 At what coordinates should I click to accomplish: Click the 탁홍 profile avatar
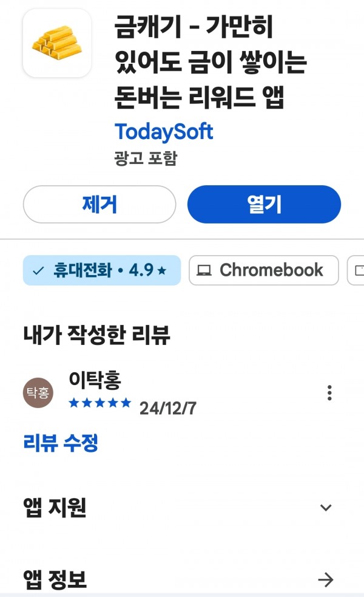[x=38, y=392]
